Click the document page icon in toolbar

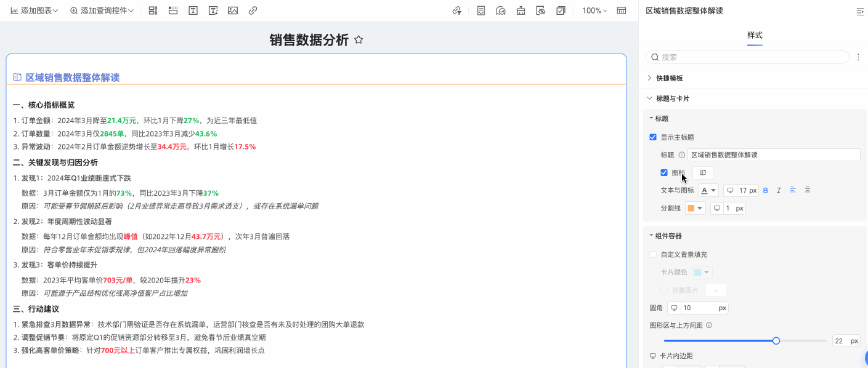click(481, 10)
